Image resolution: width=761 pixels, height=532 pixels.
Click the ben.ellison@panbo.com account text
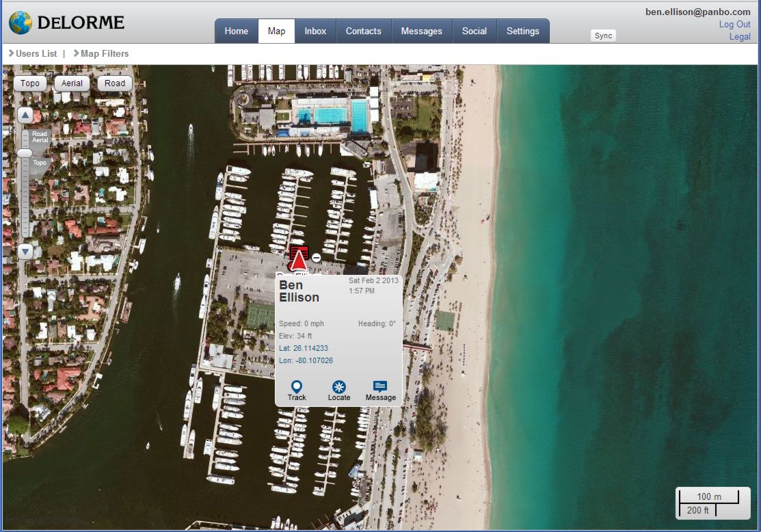[698, 12]
